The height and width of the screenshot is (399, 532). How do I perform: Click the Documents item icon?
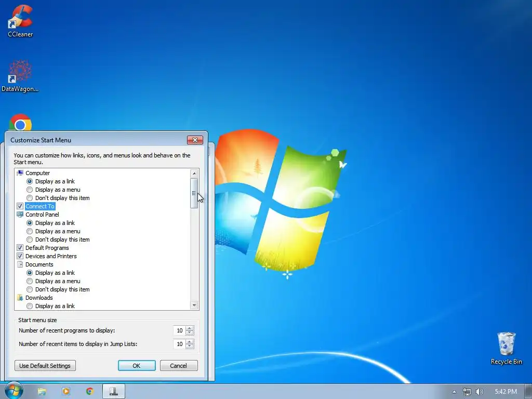coord(20,264)
